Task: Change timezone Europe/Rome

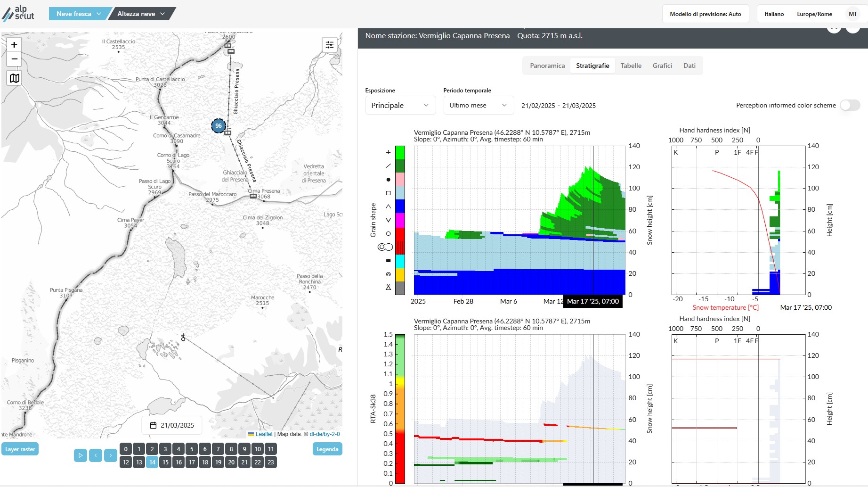Action: 814,14
